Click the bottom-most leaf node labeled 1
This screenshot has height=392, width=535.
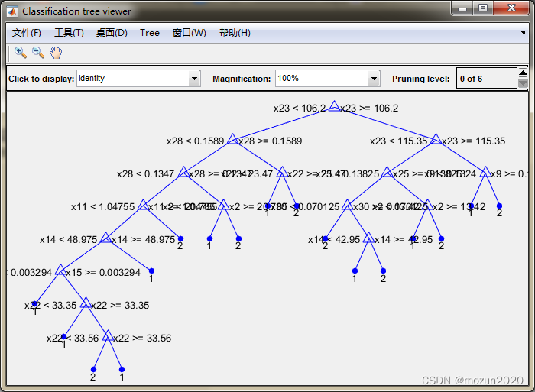pyautogui.click(x=122, y=370)
